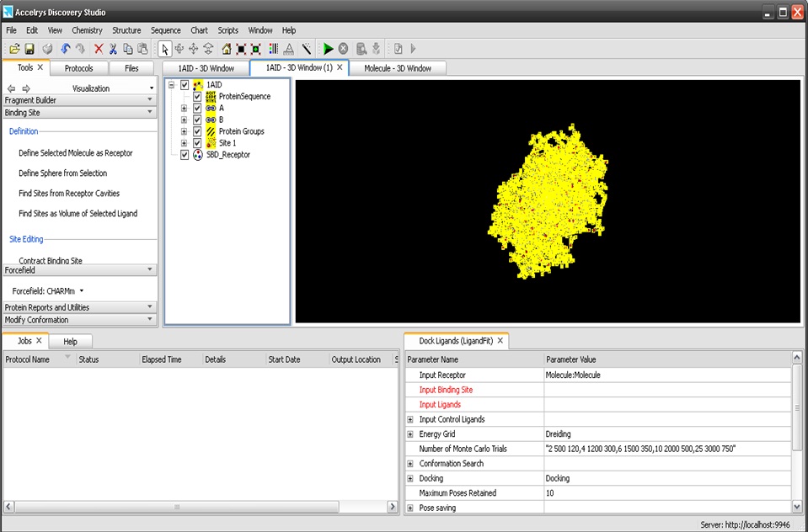The width and height of the screenshot is (808, 532).
Task: Expand the Site 1 tree node
Action: coord(184,142)
